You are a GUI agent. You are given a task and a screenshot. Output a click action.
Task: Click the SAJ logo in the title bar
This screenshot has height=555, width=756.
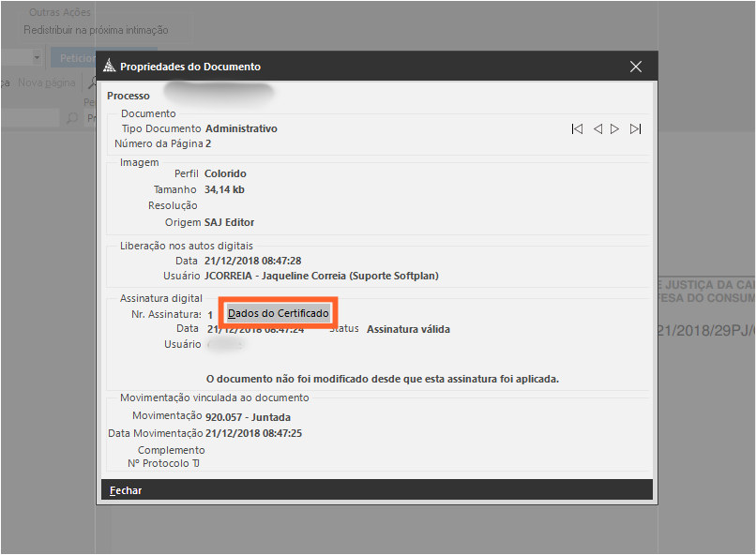click(108, 67)
